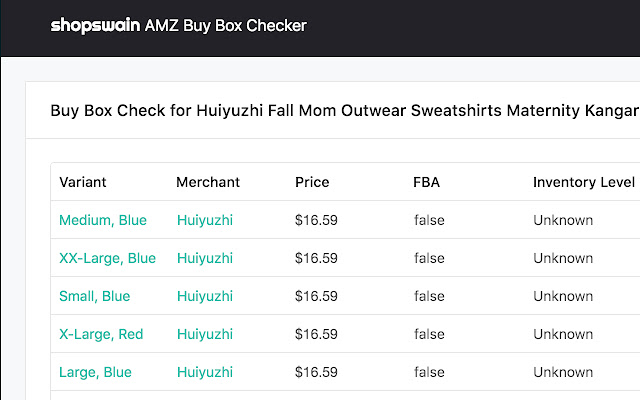This screenshot has width=640, height=400.
Task: Select the Small, Blue variant link
Action: coord(95,296)
